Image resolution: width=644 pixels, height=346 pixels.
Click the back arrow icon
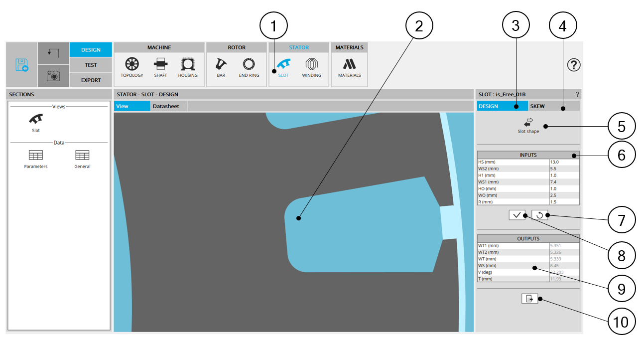pyautogui.click(x=53, y=53)
